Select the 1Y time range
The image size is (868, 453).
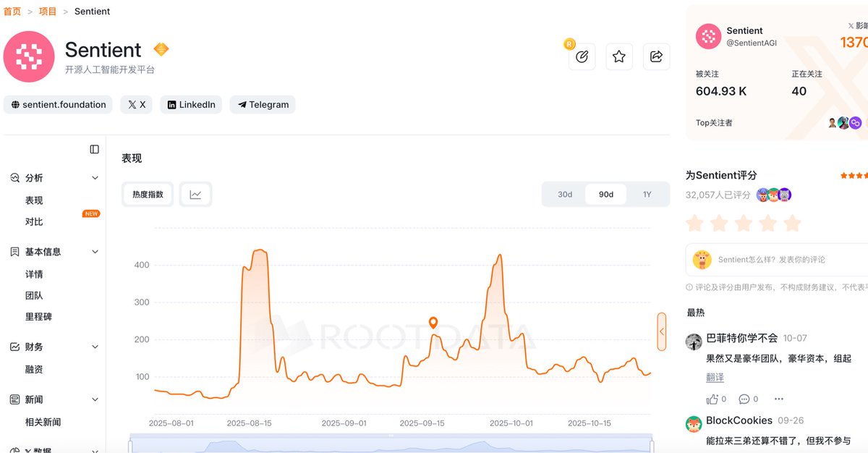click(x=647, y=195)
